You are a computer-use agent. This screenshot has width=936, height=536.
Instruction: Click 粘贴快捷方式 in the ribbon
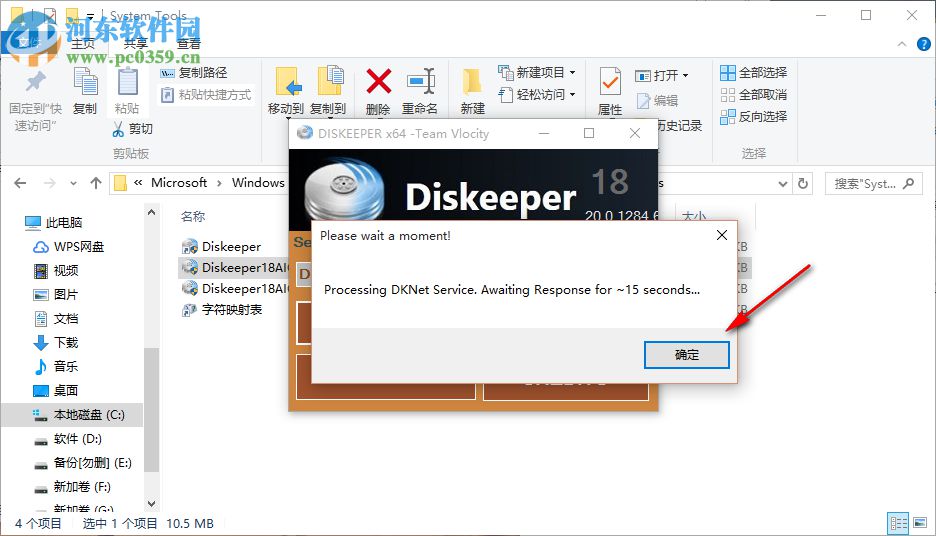click(206, 95)
